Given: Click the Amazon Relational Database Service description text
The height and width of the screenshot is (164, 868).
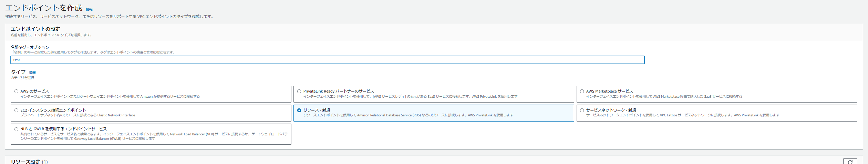Looking at the screenshot, I should pyautogui.click(x=408, y=115).
